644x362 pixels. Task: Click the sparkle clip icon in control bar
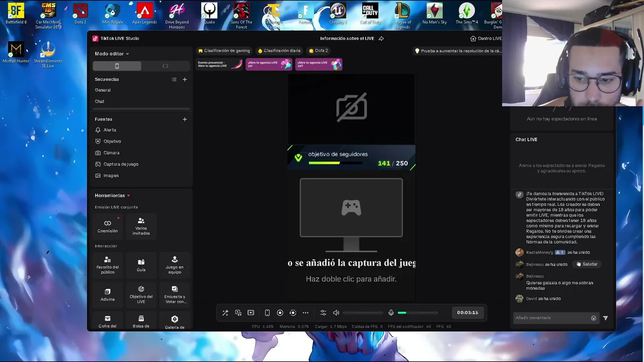pyautogui.click(x=251, y=313)
